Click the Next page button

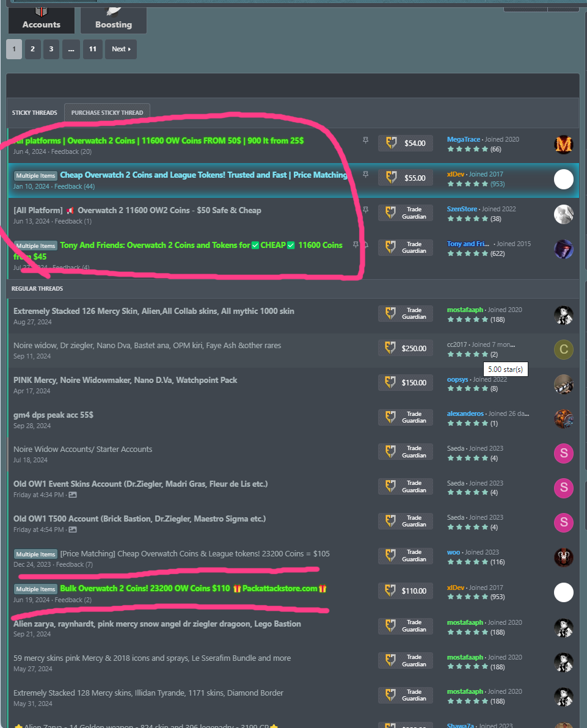(x=121, y=49)
